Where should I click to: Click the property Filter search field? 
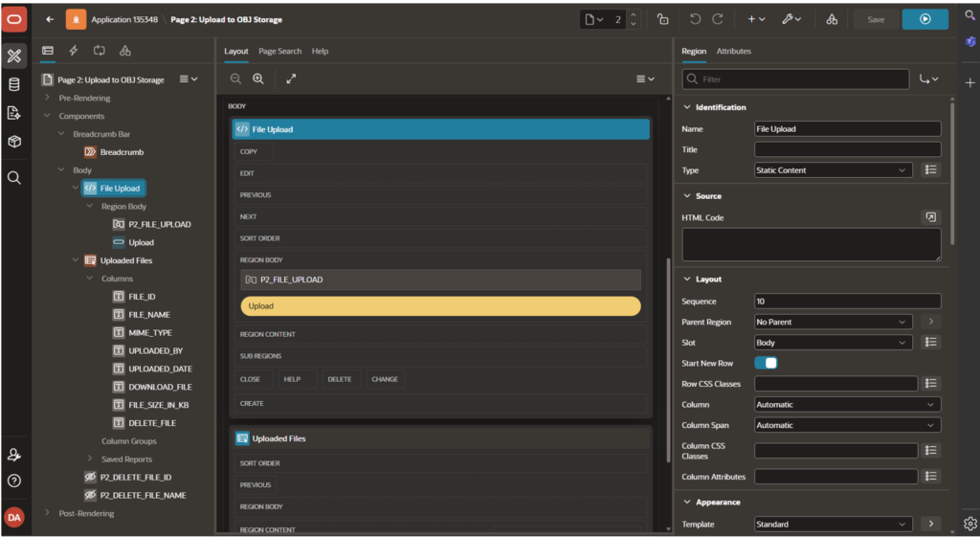[795, 79]
